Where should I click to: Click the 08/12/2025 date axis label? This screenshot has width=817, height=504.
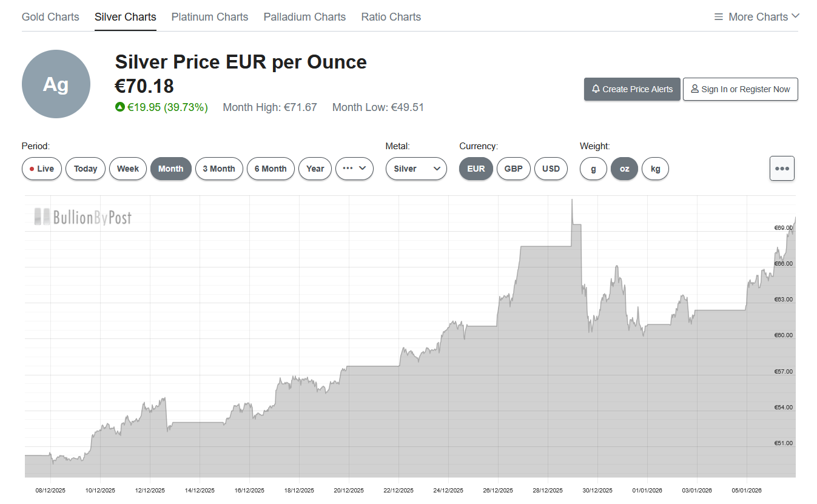[50, 490]
